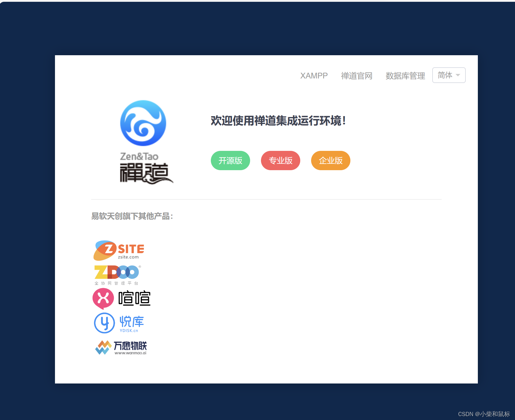Open the ZDOO collaboration platform logo
515x420 pixels.
[117, 275]
